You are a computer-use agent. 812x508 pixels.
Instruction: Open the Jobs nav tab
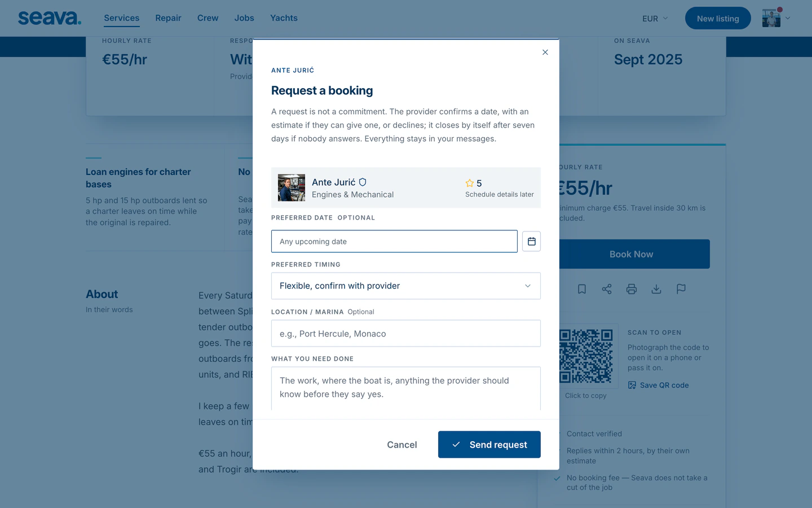tap(244, 18)
